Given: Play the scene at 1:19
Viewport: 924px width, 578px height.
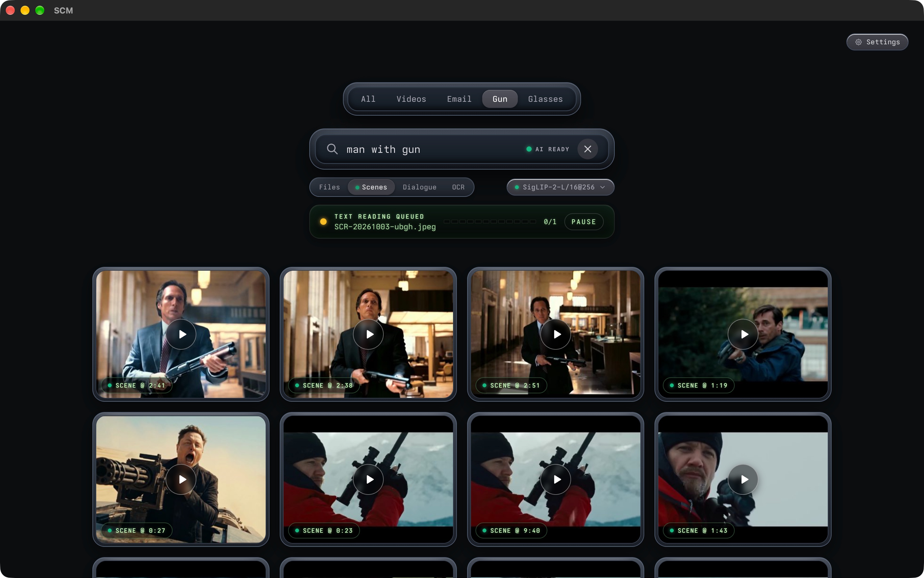Looking at the screenshot, I should (x=743, y=334).
